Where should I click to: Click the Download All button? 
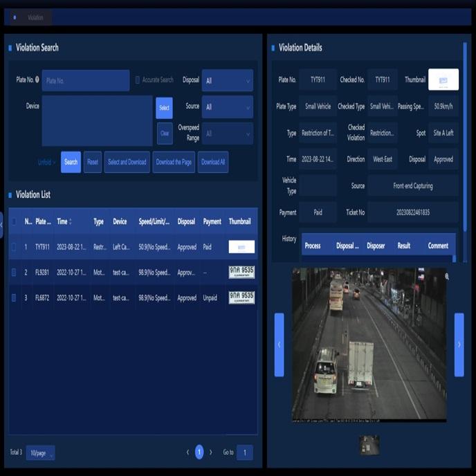(212, 163)
